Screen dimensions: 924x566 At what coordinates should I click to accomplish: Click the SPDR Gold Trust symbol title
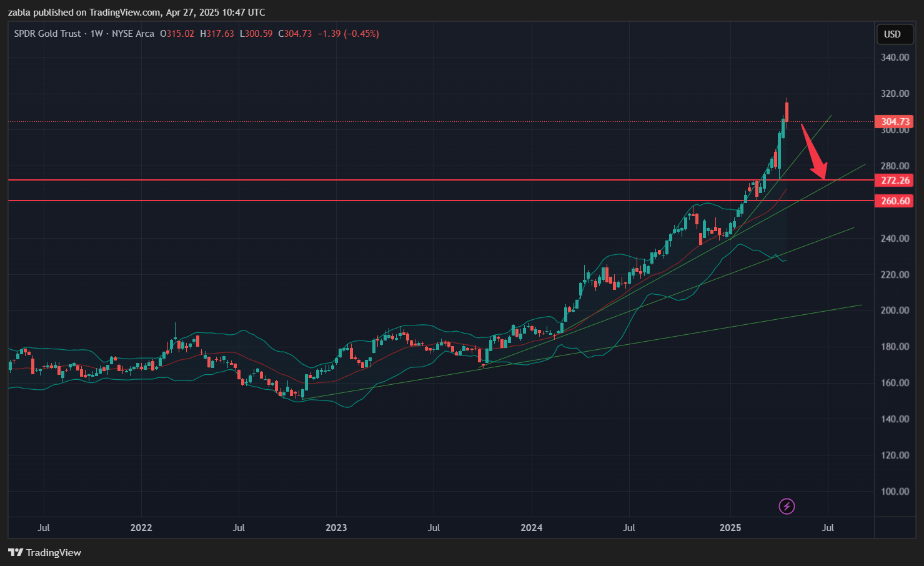47,34
